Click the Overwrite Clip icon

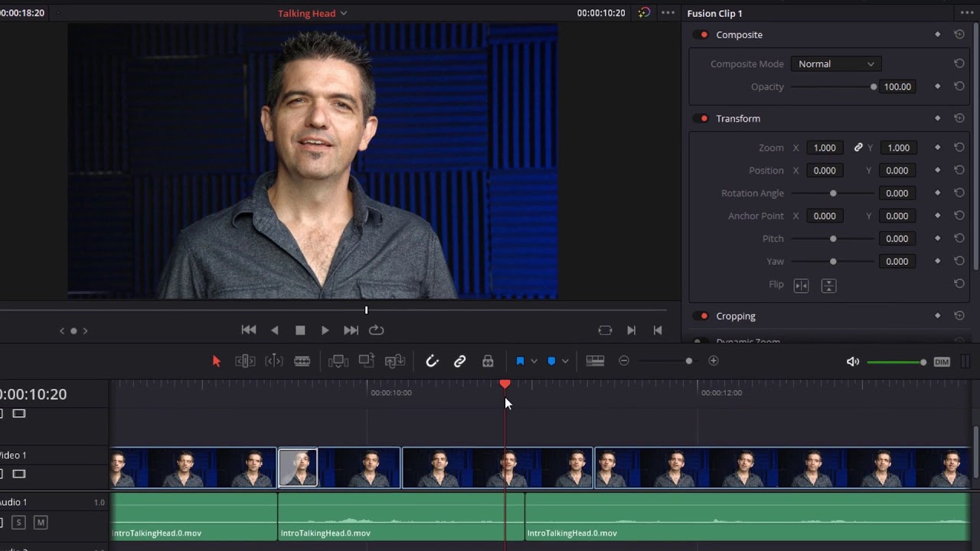point(367,361)
